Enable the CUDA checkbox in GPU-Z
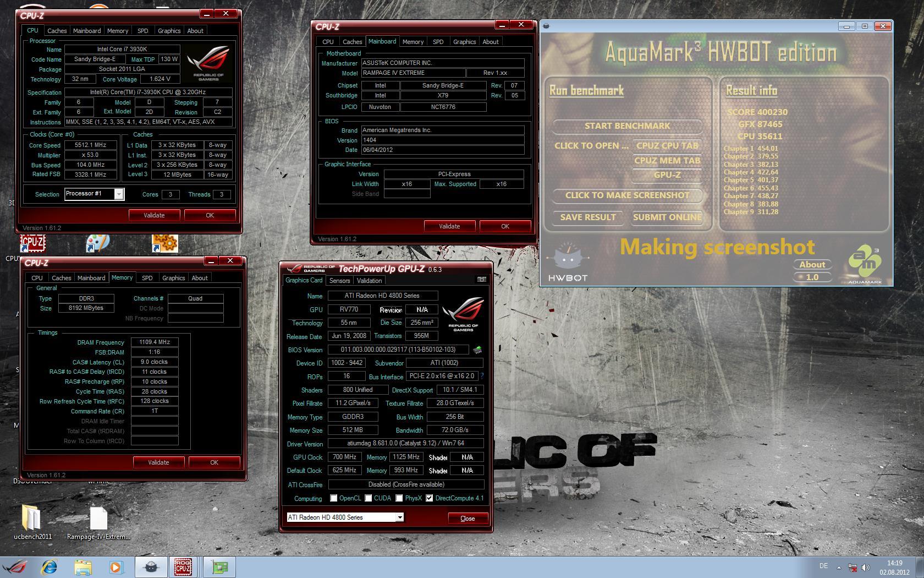Viewport: 924px width, 578px height. (x=368, y=498)
